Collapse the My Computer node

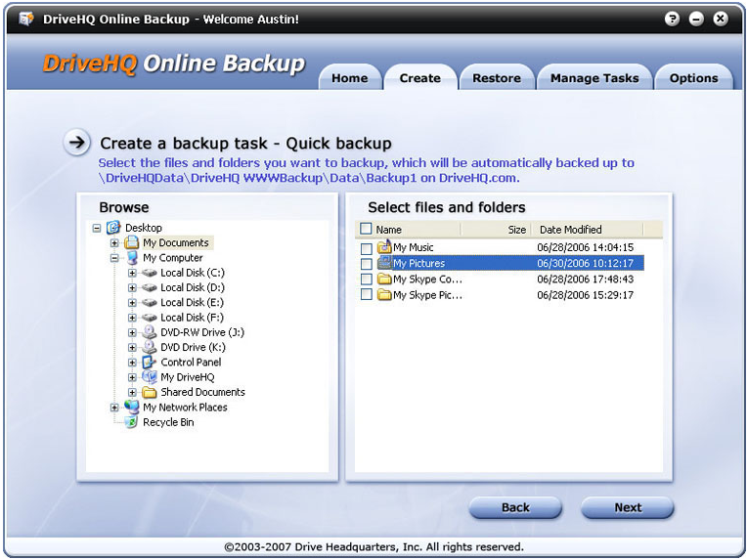pyautogui.click(x=114, y=258)
